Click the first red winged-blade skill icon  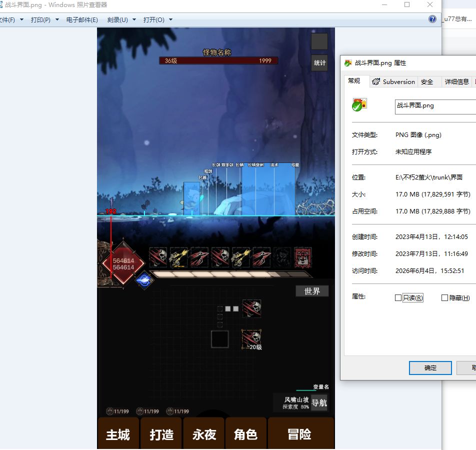point(199,257)
